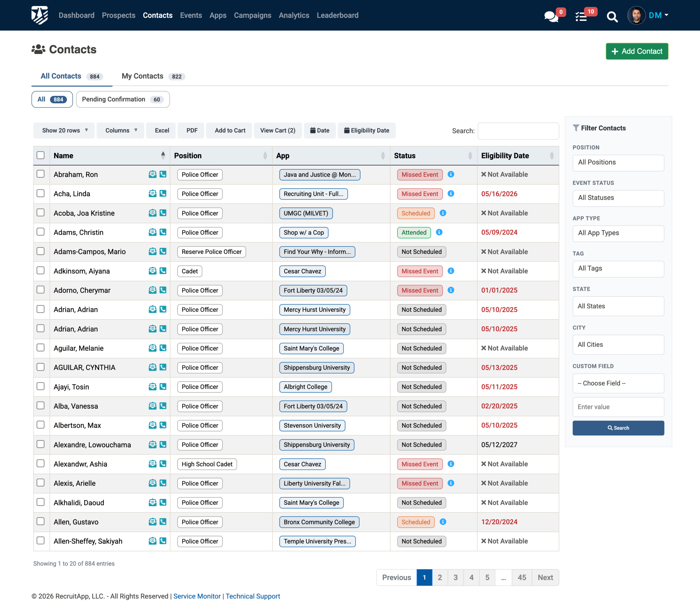Check the box for Abraham, Ron

[40, 174]
